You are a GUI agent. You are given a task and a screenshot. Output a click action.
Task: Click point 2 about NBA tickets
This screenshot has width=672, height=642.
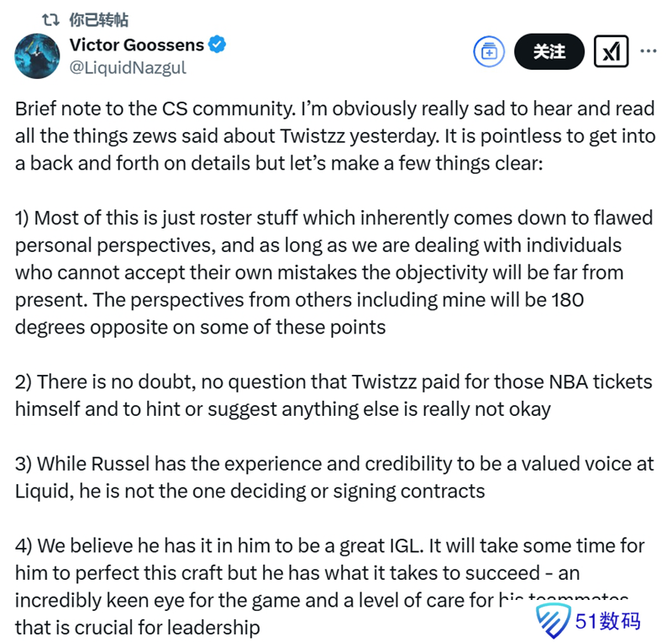point(333,395)
